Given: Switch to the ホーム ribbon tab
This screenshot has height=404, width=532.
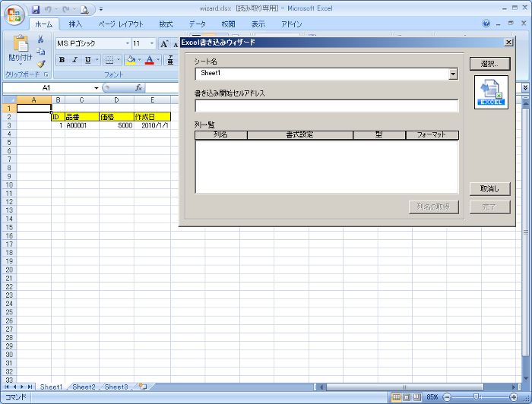Looking at the screenshot, I should pos(44,24).
